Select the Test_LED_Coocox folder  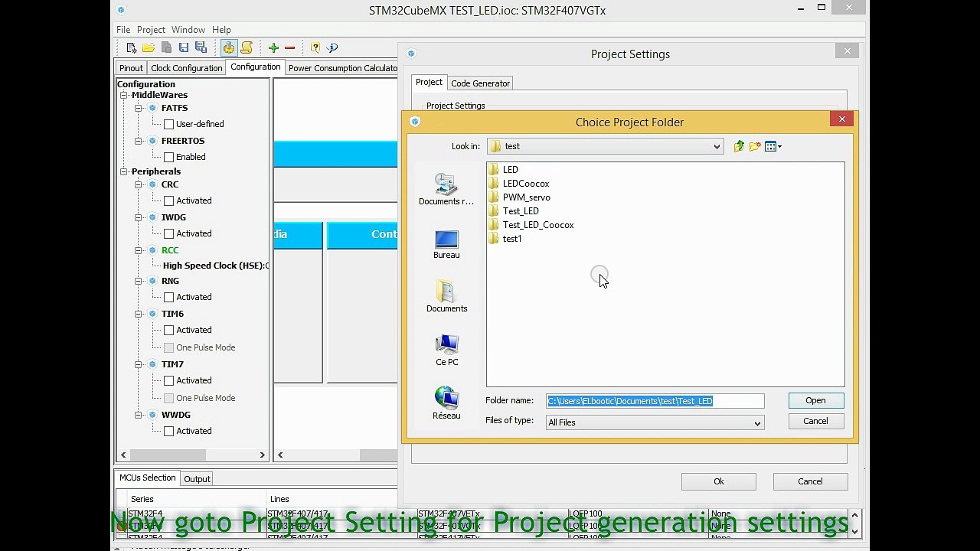531,225
